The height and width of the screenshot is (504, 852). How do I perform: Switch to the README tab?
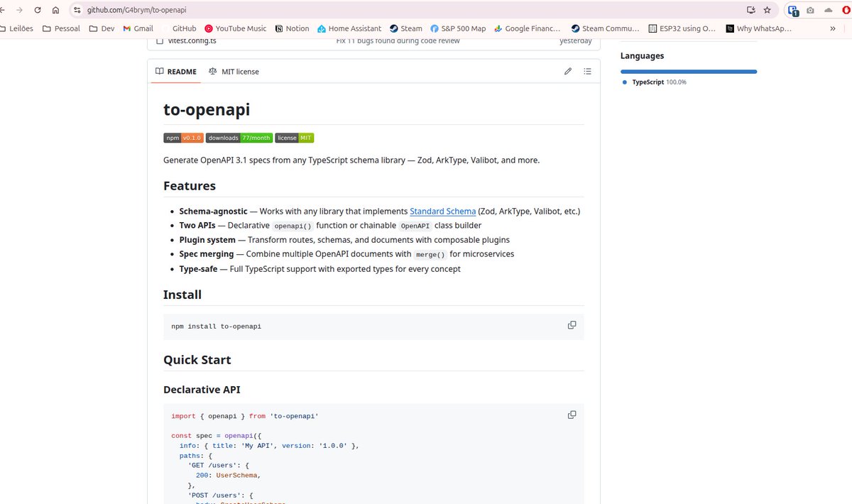[x=176, y=72]
